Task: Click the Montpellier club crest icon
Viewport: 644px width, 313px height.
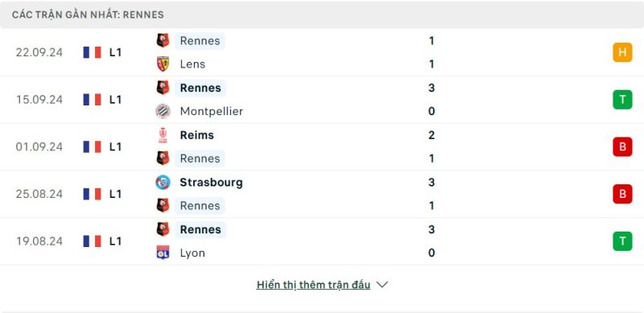Action: click(x=163, y=111)
